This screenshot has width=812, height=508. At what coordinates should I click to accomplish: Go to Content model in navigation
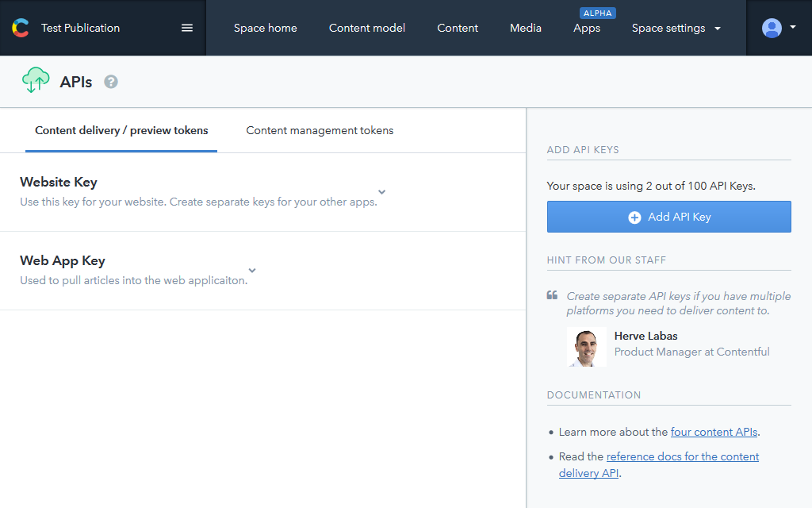(367, 28)
